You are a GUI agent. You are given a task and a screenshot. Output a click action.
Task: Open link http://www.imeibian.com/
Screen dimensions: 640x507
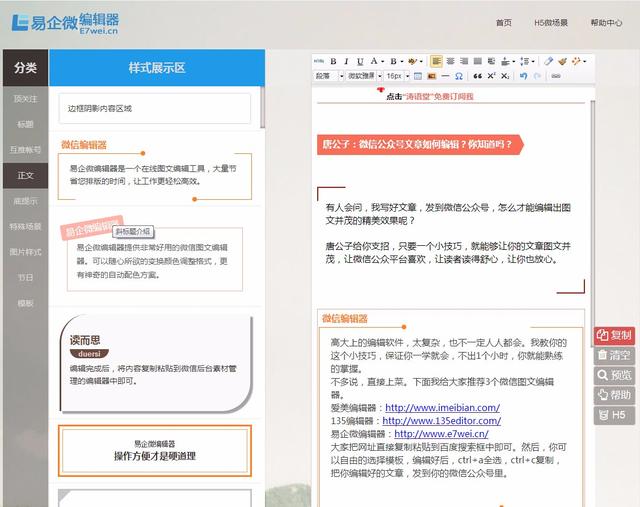pyautogui.click(x=442, y=407)
